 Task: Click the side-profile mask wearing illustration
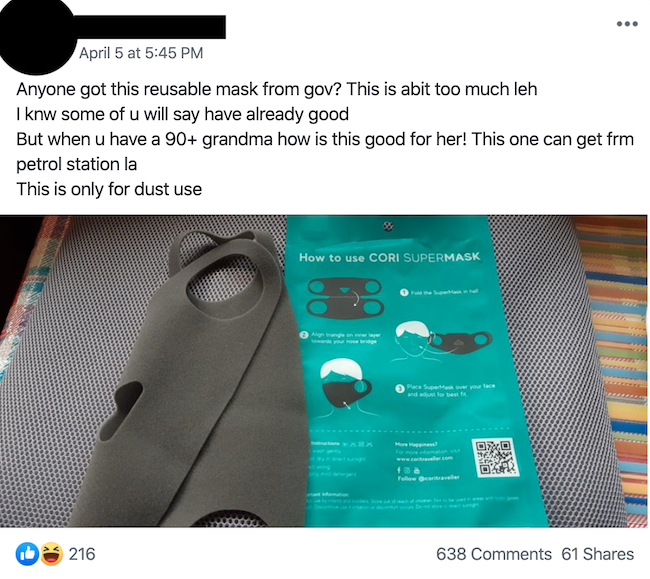coord(442,340)
